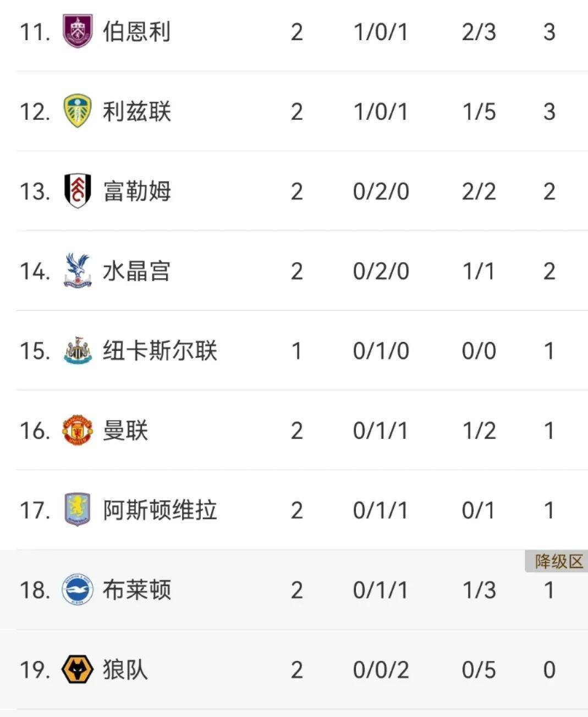Open team page for 伯恩利
This screenshot has height=717, width=588.
click(x=137, y=32)
